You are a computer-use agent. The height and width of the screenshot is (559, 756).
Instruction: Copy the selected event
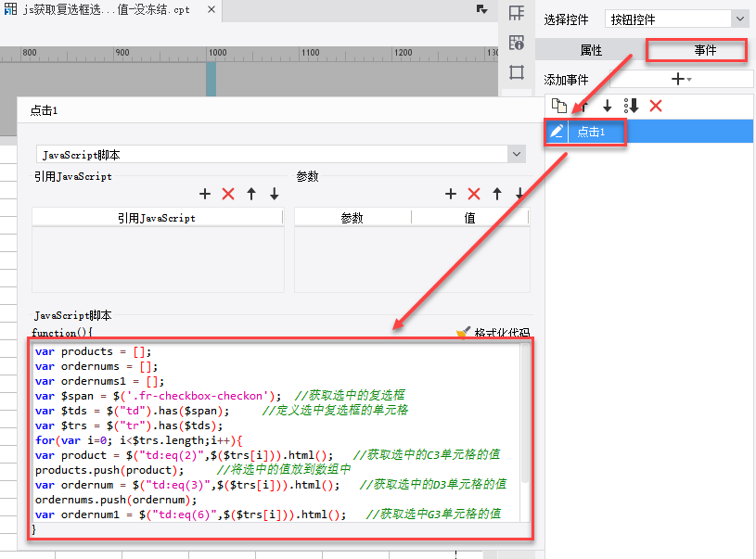point(559,106)
